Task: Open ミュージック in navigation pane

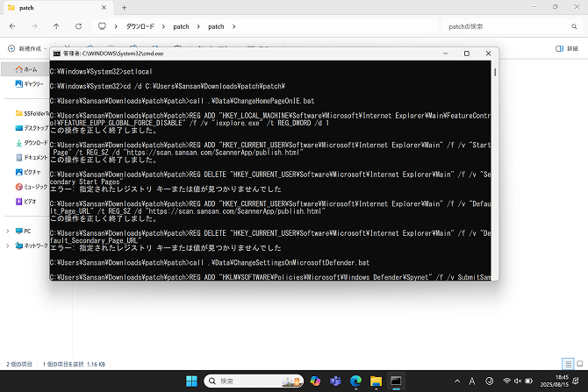Action: coord(32,187)
